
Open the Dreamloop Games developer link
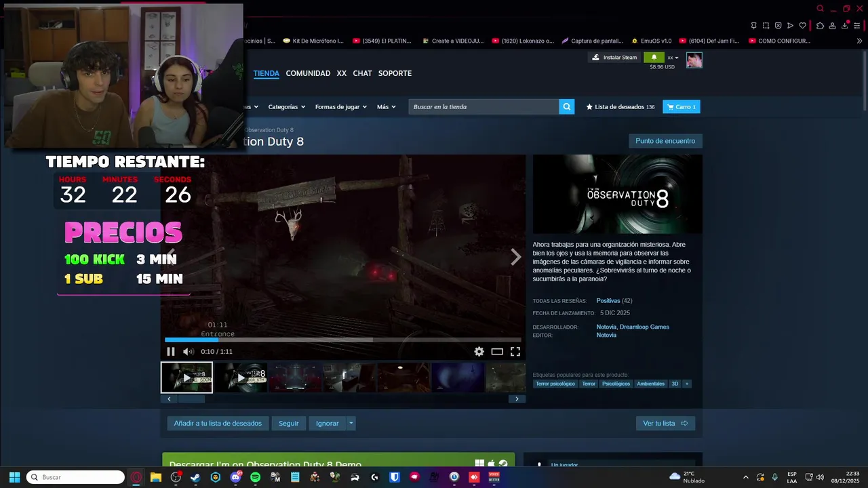pos(644,327)
